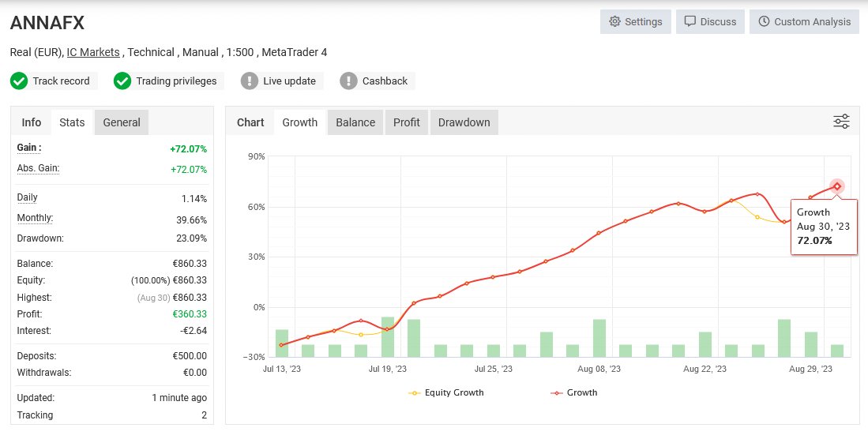Click the Monthly value 39.66%

[x=192, y=220]
